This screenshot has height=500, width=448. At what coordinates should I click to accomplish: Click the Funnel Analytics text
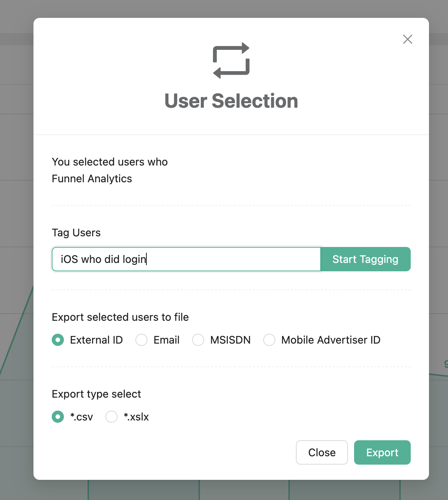[92, 178]
